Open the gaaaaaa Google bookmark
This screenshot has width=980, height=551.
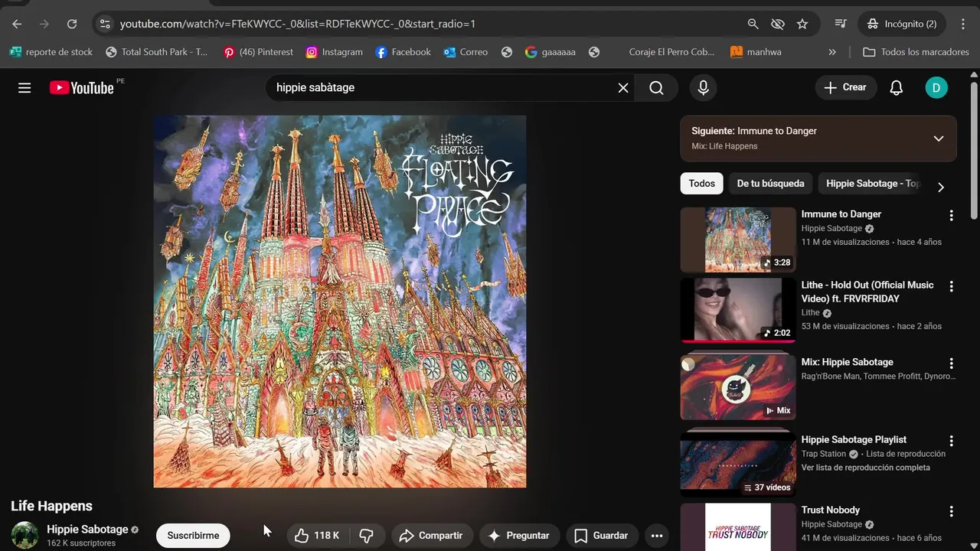click(x=550, y=52)
